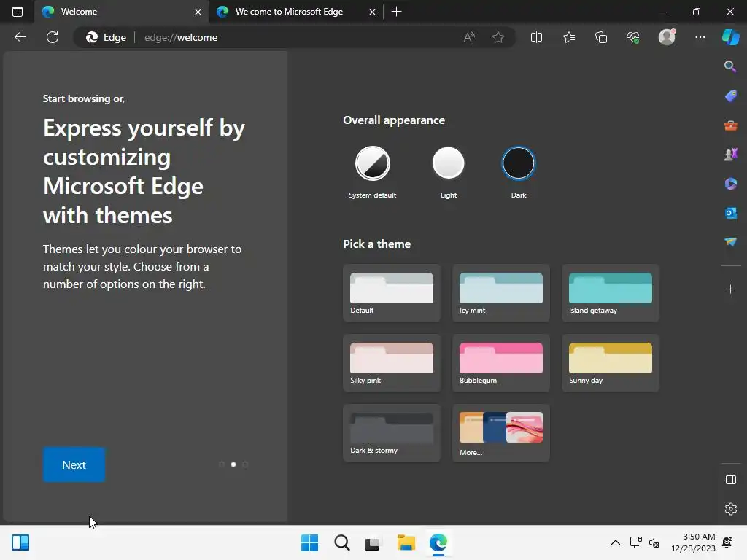
Task: Open Browser essentials heart icon
Action: (633, 37)
